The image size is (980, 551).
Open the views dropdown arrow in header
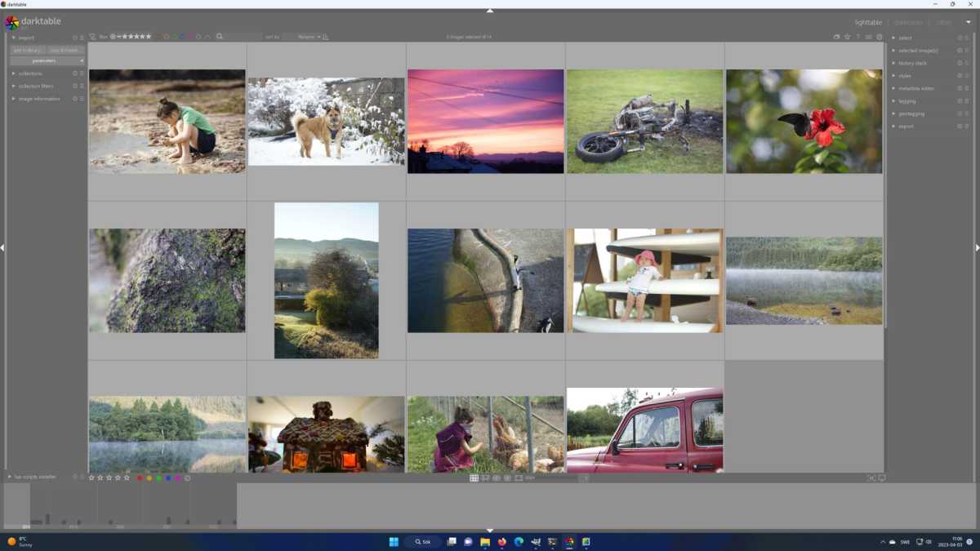968,22
